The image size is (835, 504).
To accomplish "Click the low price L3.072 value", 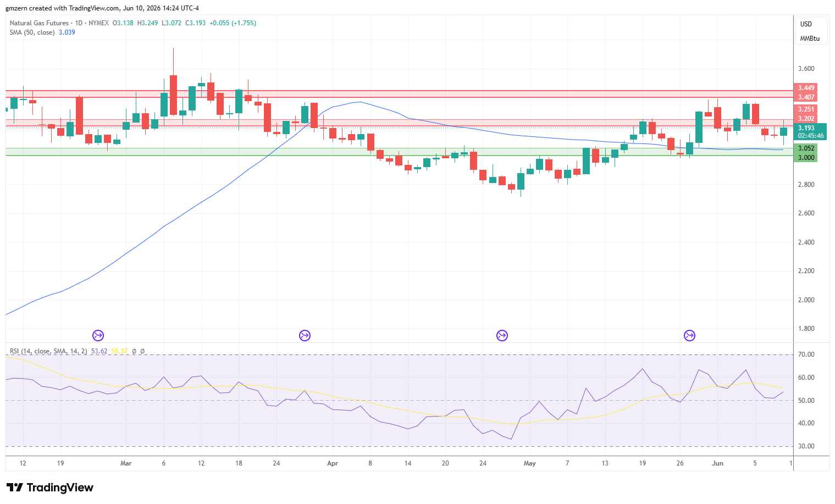I will [x=172, y=23].
